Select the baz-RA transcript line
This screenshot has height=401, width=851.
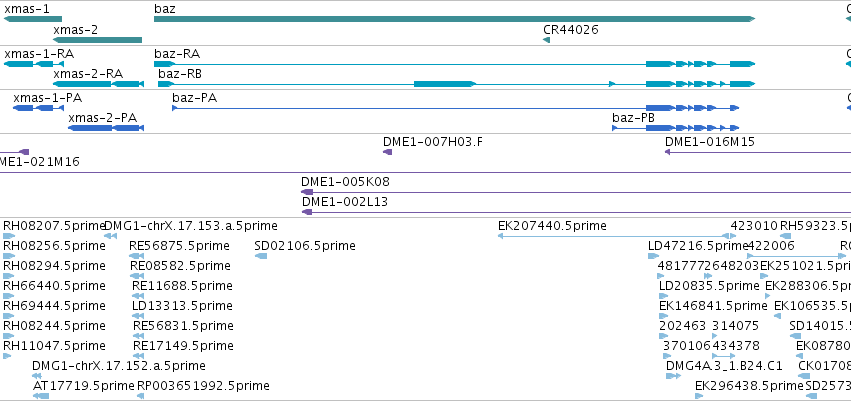[x=454, y=64]
